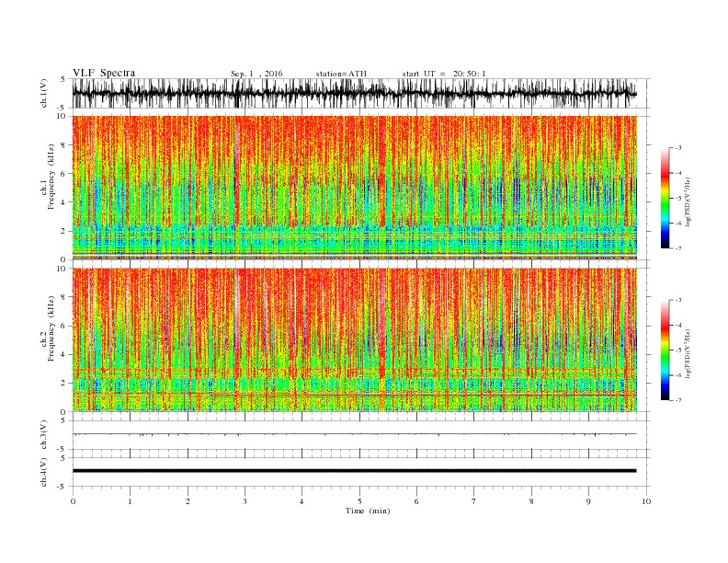Image resolution: width=728 pixels, height=563 pixels.
Task: Click the 'Sep. 1, 2016' date label
Action: click(256, 74)
